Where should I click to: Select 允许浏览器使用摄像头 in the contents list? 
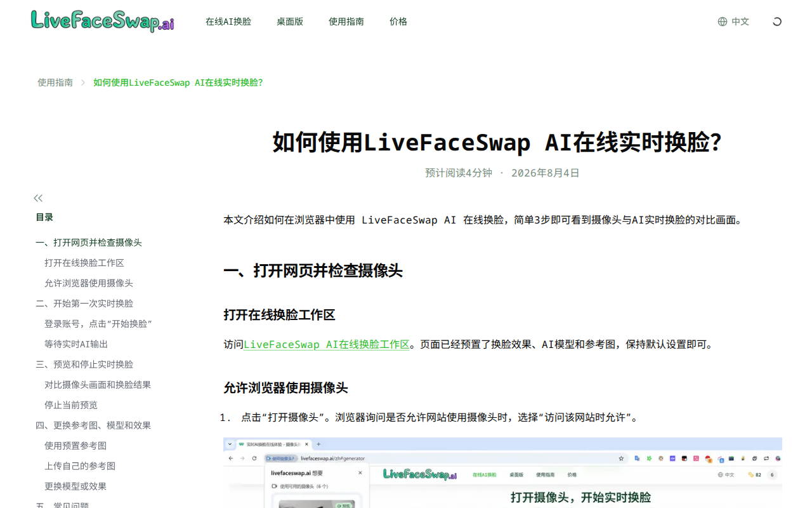coord(89,283)
